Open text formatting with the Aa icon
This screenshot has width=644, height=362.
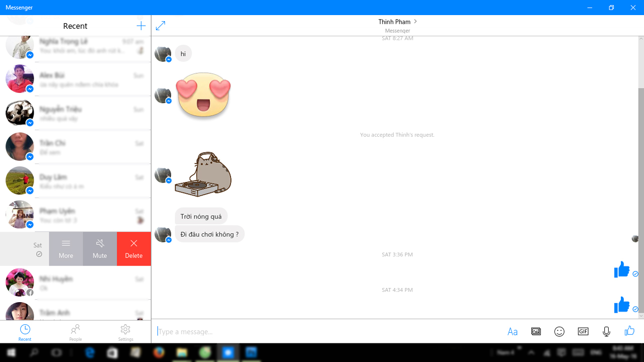pos(512,331)
